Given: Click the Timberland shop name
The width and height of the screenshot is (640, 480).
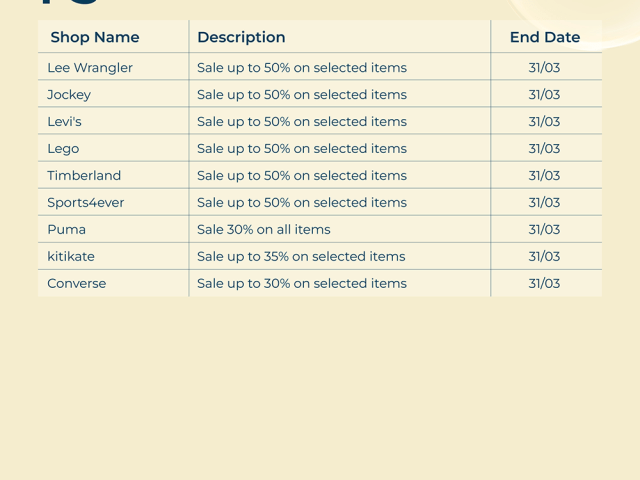Looking at the screenshot, I should (x=84, y=176).
